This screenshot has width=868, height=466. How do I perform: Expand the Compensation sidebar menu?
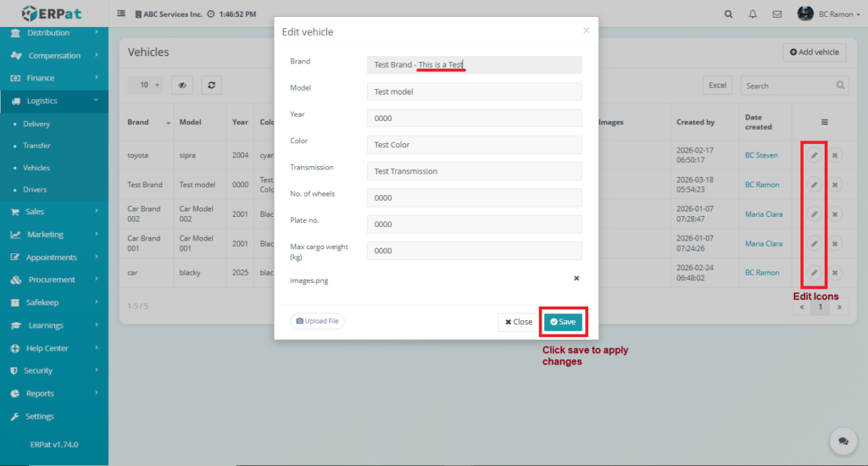coord(54,55)
